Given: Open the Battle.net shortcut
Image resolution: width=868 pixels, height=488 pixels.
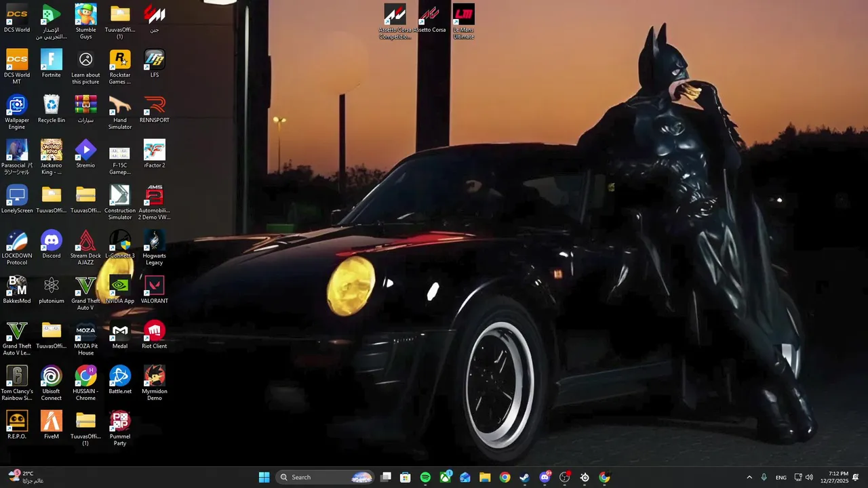Looking at the screenshot, I should click(120, 380).
